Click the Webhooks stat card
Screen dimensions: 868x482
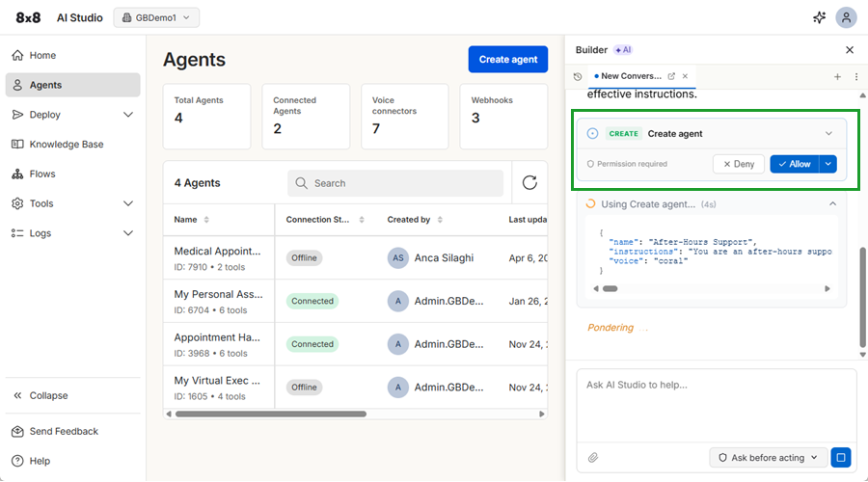(x=503, y=117)
